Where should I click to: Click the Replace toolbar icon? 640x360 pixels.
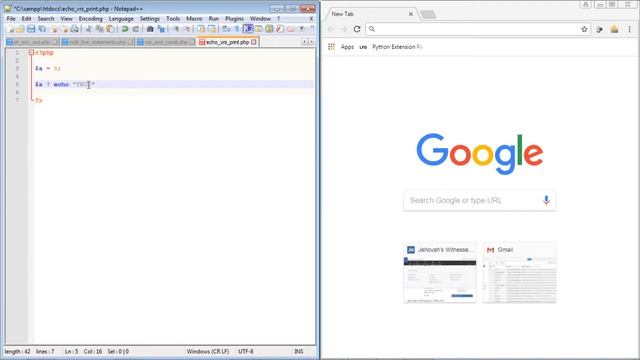[x=161, y=29]
